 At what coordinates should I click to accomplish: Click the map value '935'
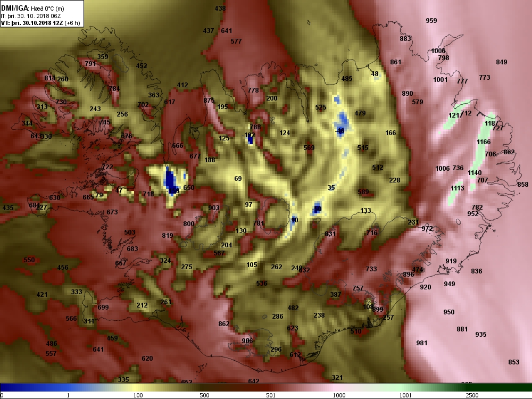(x=481, y=335)
